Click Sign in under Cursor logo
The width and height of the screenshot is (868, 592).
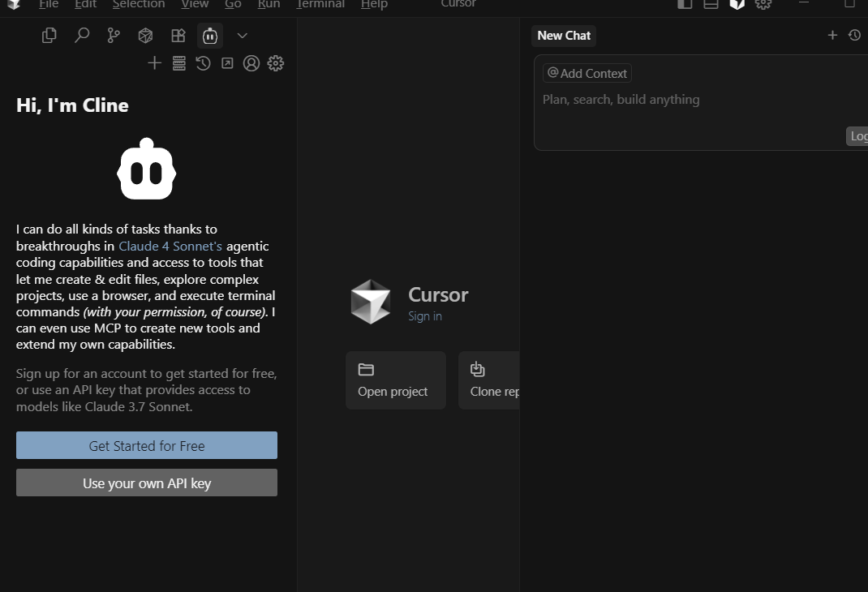[425, 316]
